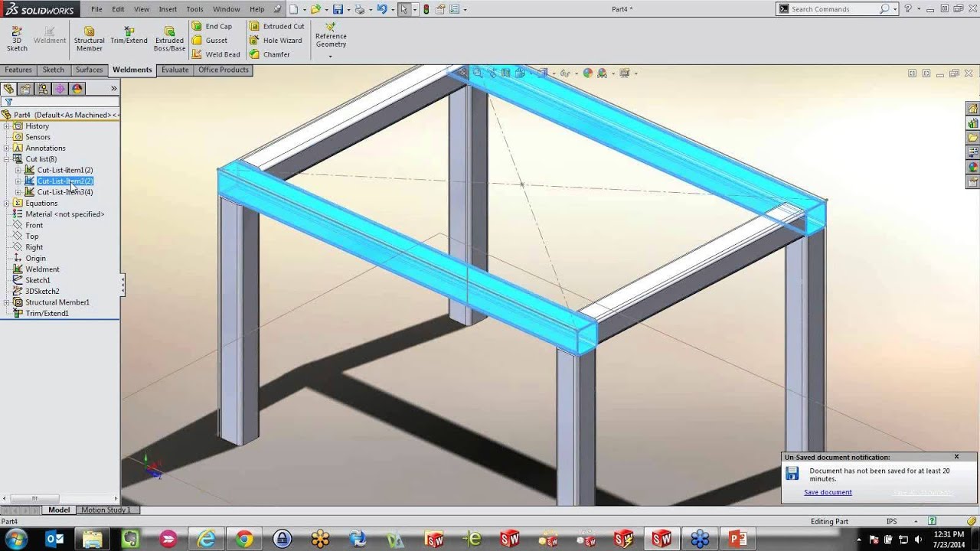This screenshot has height=551, width=980.
Task: Open the File menu
Action: point(96,9)
